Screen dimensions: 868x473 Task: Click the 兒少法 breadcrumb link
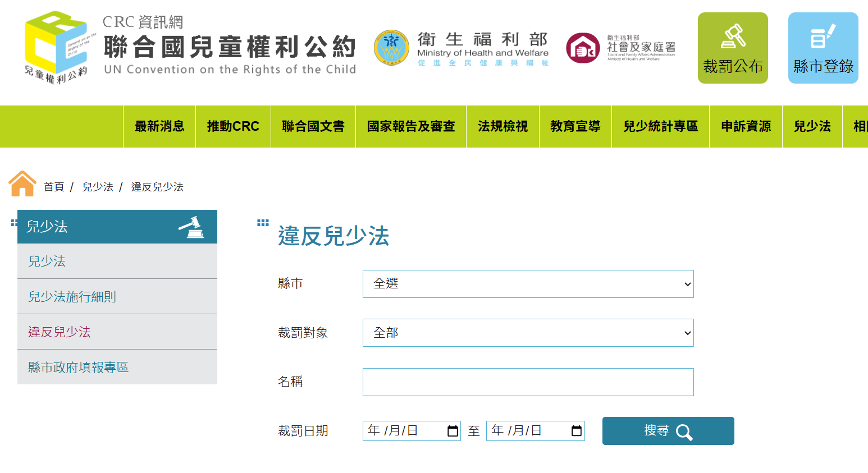[98, 187]
